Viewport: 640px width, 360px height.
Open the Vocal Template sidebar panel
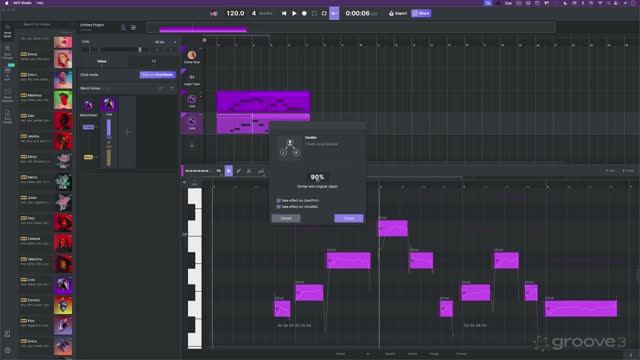pyautogui.click(x=7, y=96)
